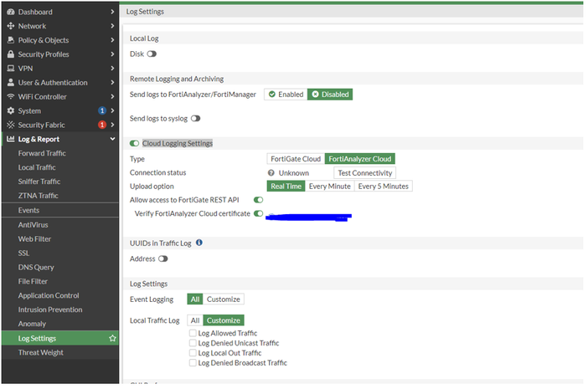Set Local Traffic Log to All
The width and height of the screenshot is (588, 389).
point(195,320)
